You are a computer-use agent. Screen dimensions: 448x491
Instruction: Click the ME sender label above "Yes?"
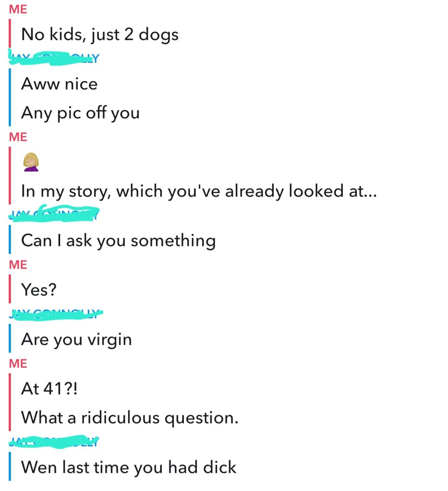point(18,264)
